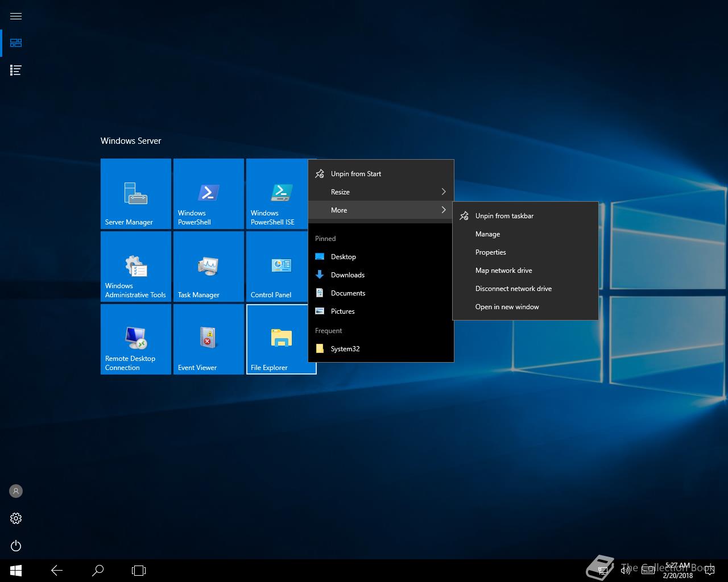
Task: Expand the Start hamburger menu
Action: point(16,16)
